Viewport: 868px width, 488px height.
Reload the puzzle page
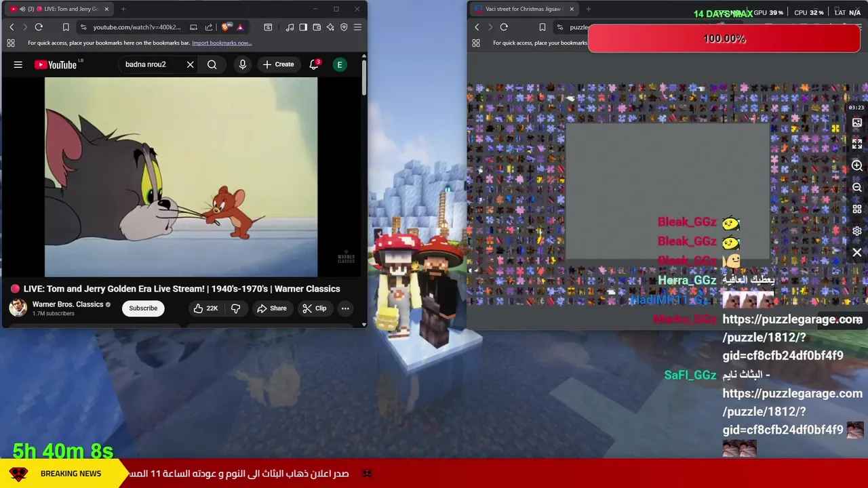[504, 27]
